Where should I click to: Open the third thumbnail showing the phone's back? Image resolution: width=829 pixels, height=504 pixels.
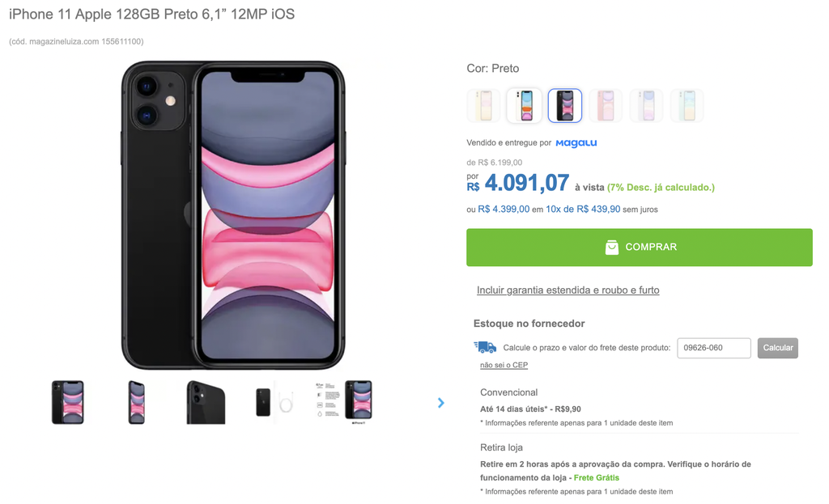[x=206, y=403]
